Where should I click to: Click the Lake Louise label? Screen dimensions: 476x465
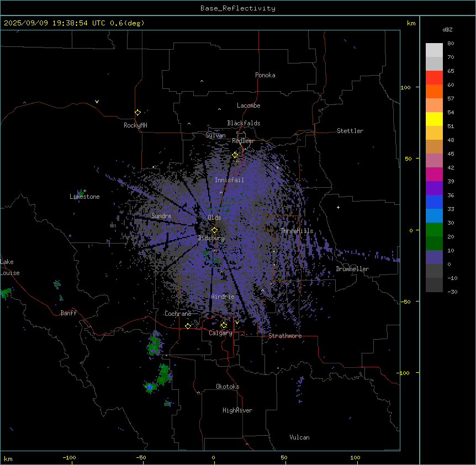coord(10,267)
